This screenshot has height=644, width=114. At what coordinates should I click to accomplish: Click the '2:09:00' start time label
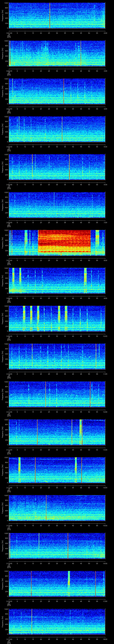pos(9,336)
